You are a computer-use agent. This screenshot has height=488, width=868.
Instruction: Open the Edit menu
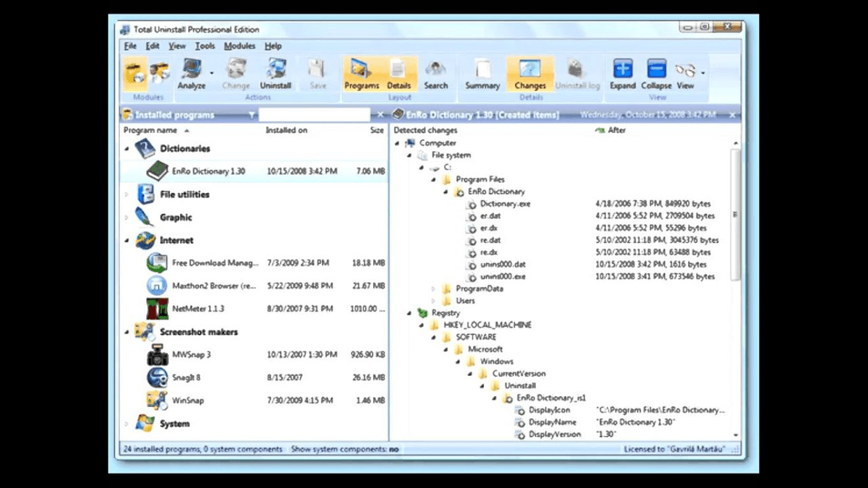[x=153, y=46]
